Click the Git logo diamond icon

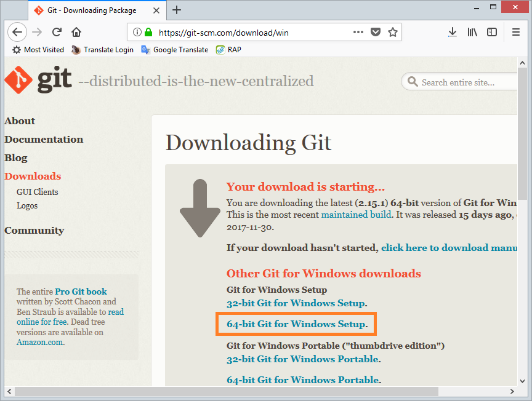pyautogui.click(x=18, y=80)
